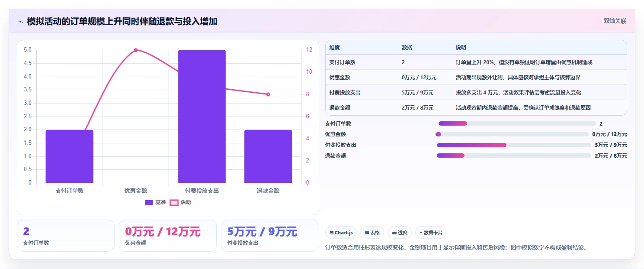
Task: Click the 维度 table column header
Action: (x=334, y=48)
